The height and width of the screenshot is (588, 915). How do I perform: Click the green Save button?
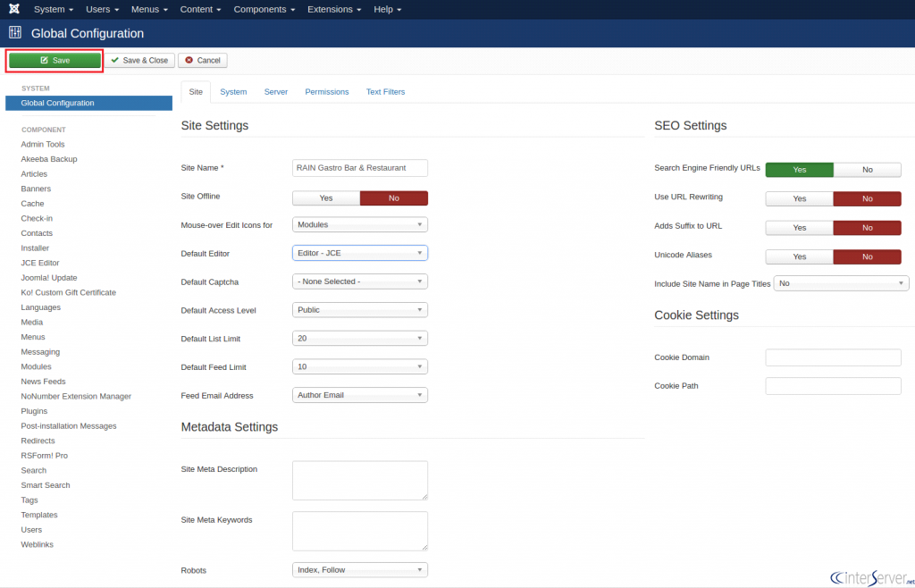(x=55, y=60)
